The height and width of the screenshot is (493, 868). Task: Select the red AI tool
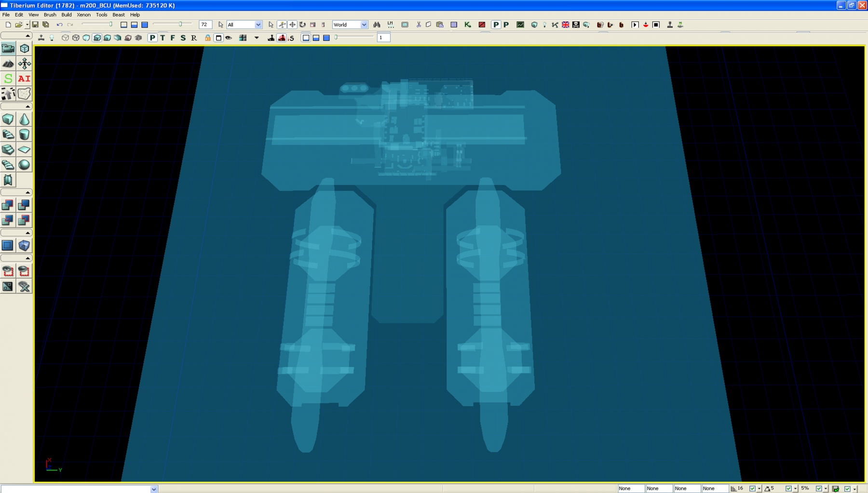(24, 79)
